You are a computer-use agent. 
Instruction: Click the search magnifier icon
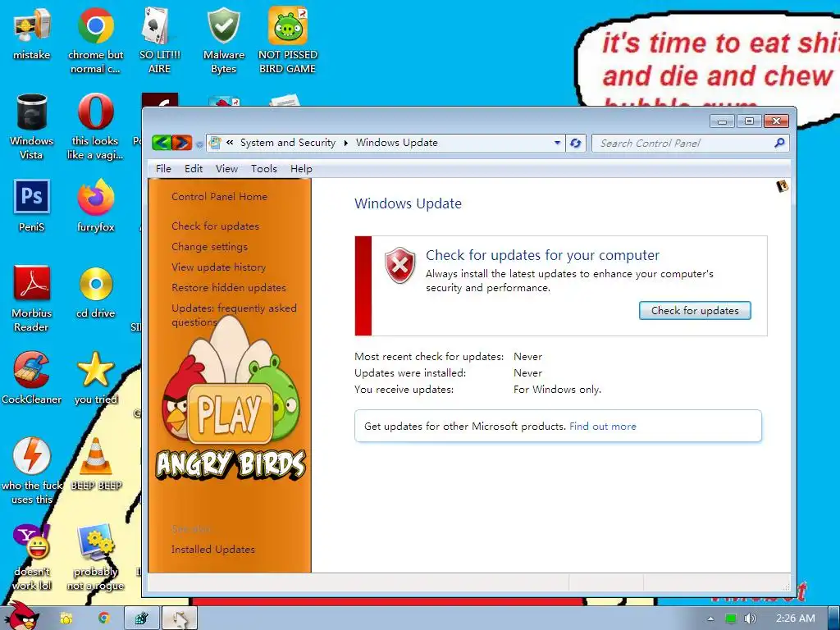click(x=779, y=143)
